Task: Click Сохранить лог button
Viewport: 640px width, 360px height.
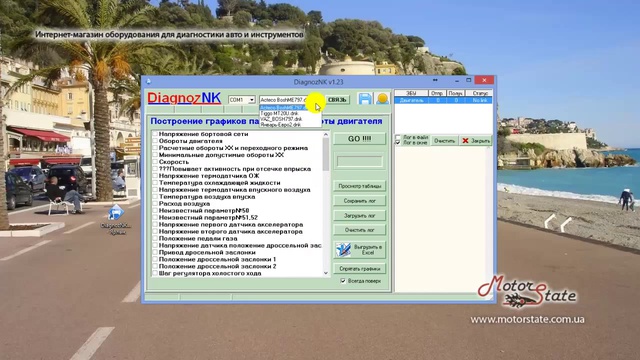Action: 360,201
